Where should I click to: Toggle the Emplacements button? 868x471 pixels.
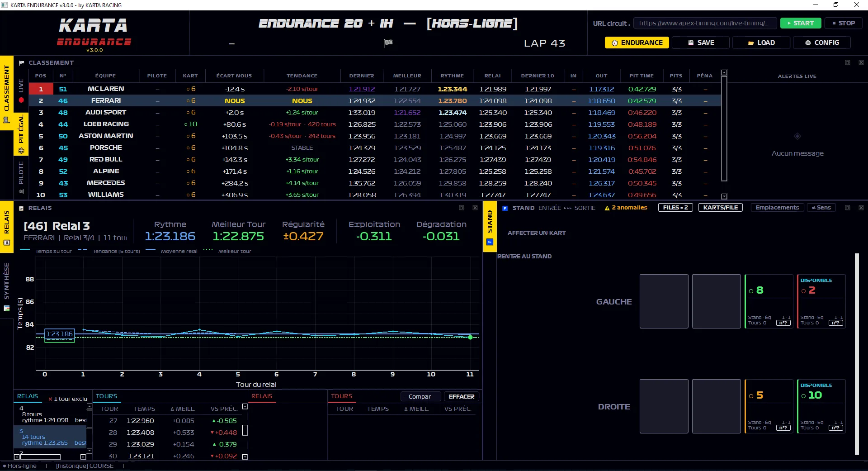(778, 208)
